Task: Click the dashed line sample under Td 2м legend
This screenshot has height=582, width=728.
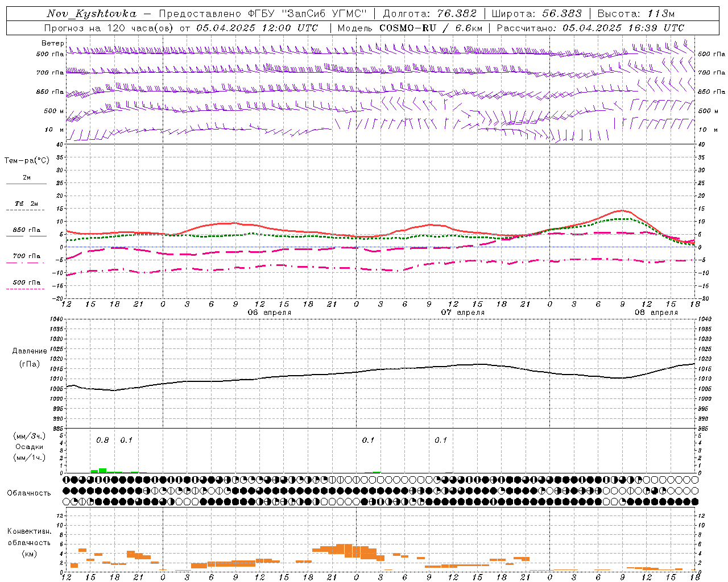Action: tap(26, 210)
